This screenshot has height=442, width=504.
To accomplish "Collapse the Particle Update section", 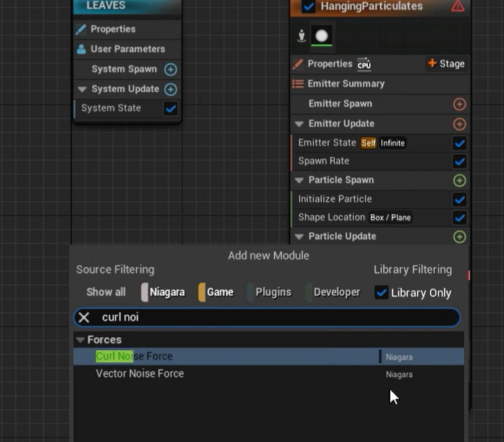I will 299,237.
